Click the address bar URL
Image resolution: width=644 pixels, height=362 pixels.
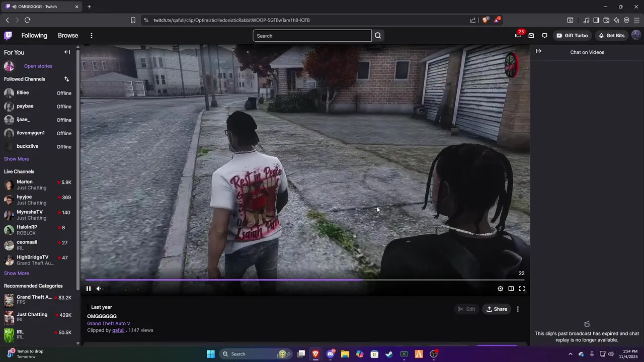(231, 20)
